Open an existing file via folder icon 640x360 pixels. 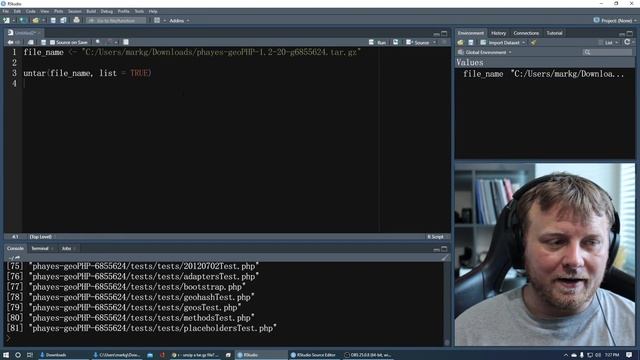[x=36, y=20]
